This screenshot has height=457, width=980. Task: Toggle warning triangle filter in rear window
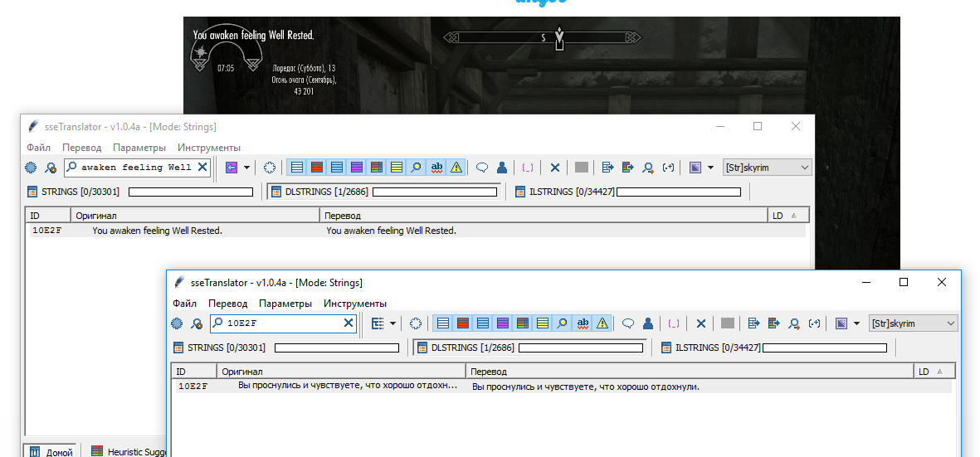click(x=456, y=168)
